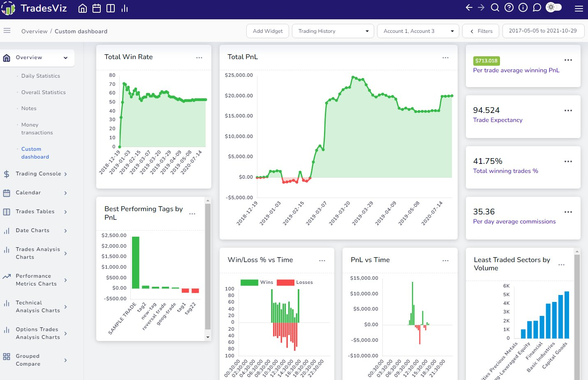Open the calendar icon in the top navigation bar
Screen dimensions: 588x380
[97, 8]
